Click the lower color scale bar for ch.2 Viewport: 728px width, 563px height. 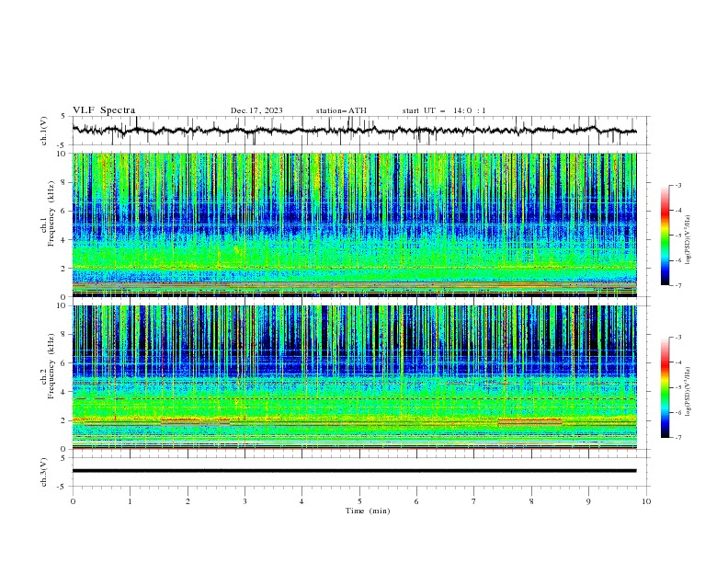point(665,387)
